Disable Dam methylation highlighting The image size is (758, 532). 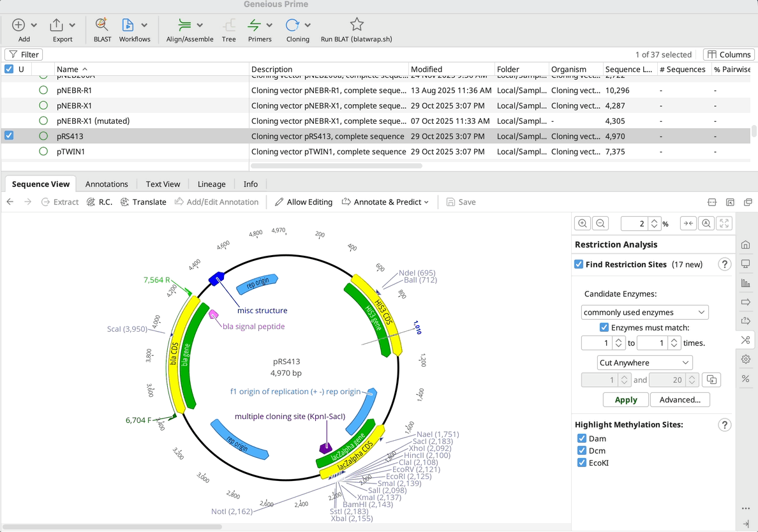click(582, 438)
